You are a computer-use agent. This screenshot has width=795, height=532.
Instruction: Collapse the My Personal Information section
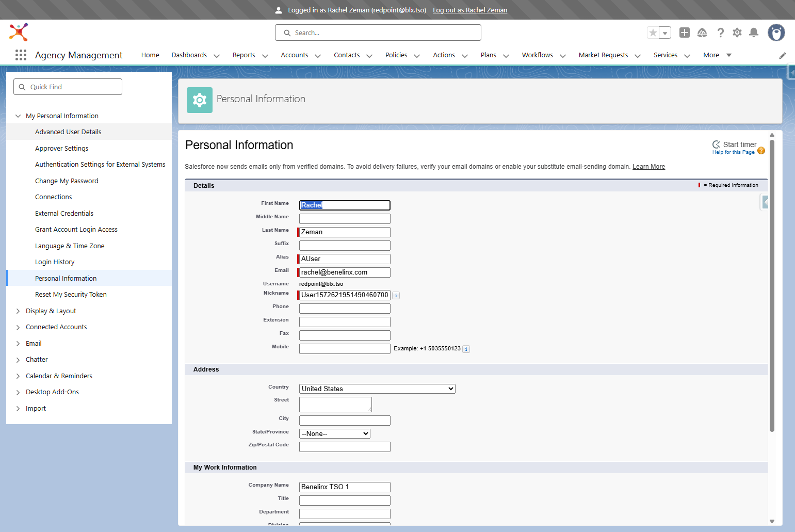click(x=18, y=116)
